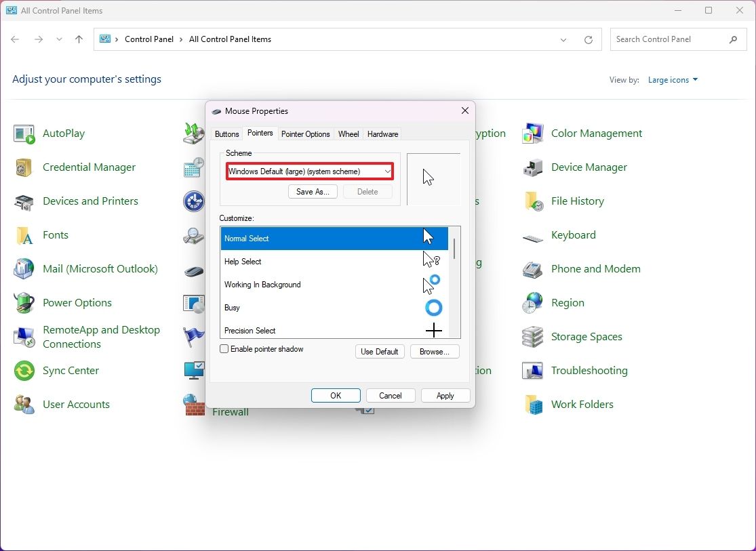Click the Save As button

click(313, 191)
